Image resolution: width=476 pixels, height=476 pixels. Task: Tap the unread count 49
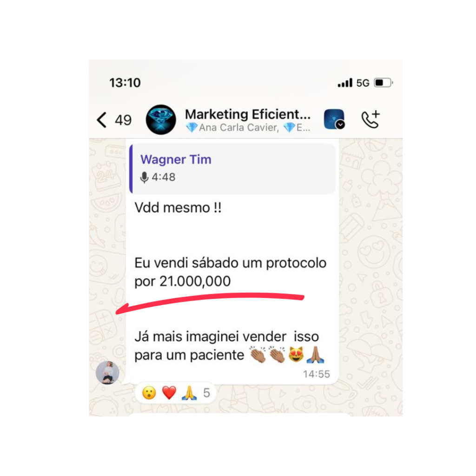[x=123, y=120]
